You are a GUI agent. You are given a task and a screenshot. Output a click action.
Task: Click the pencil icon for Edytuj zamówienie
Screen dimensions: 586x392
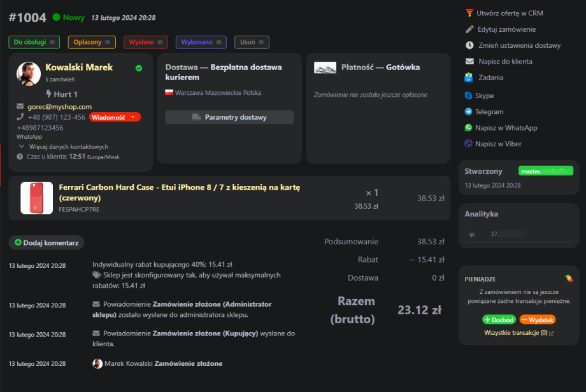pyautogui.click(x=469, y=29)
